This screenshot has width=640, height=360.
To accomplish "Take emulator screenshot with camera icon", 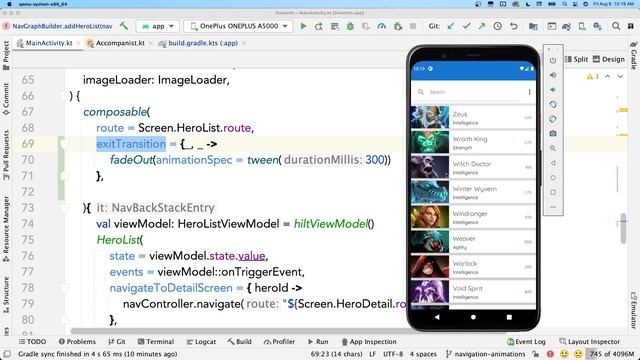I will [x=553, y=133].
